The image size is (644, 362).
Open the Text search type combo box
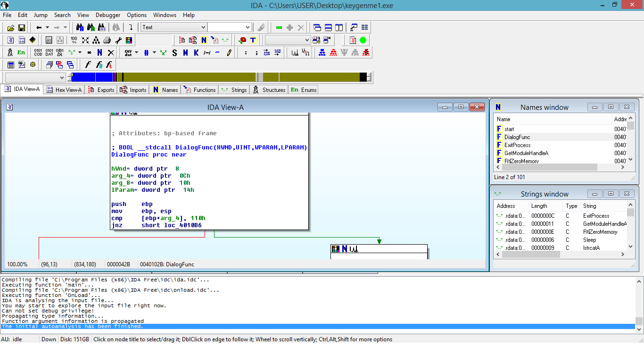coord(174,27)
